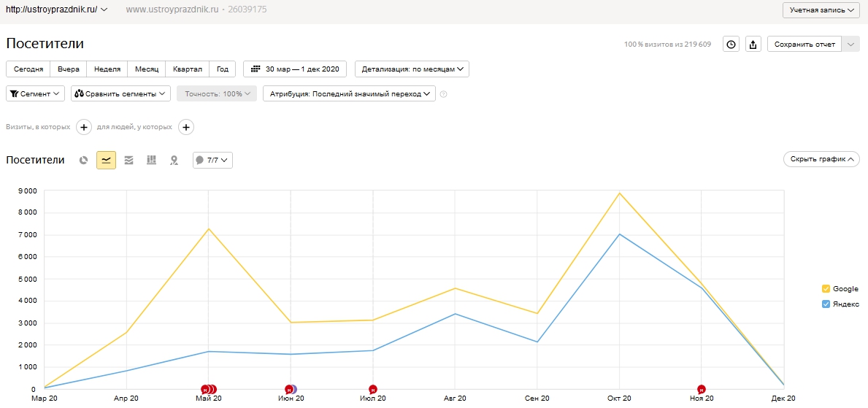Open the site selector http://ustroyprazdnik.ru/ dropdown
Viewport: 868px width, 408px height.
pyautogui.click(x=56, y=9)
